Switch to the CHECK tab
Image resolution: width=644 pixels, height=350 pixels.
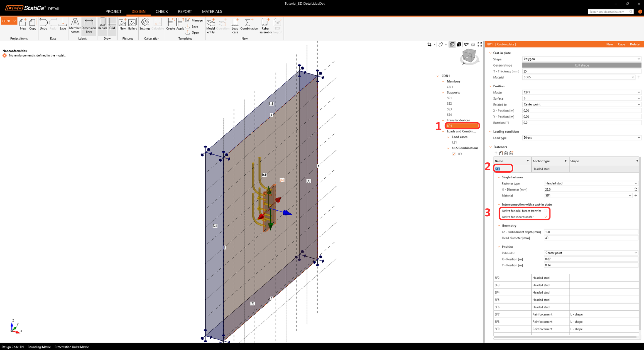(x=161, y=11)
